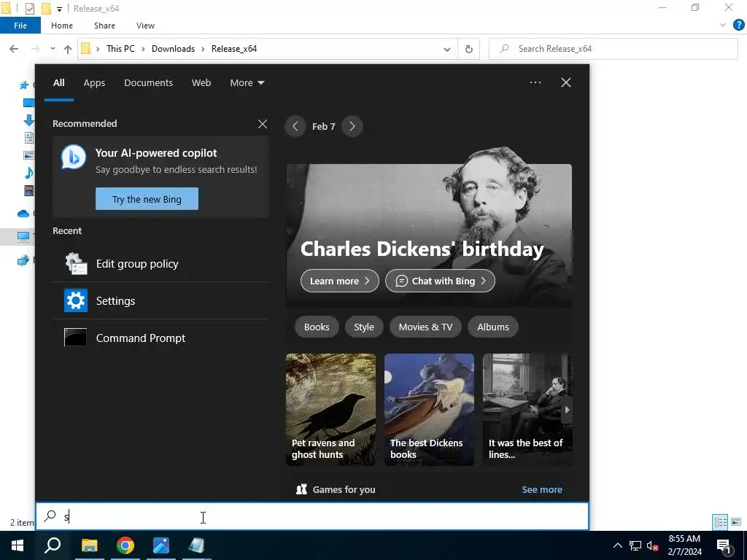This screenshot has height=560, width=747.
Task: Open the address bar history dropdown
Action: (x=447, y=49)
